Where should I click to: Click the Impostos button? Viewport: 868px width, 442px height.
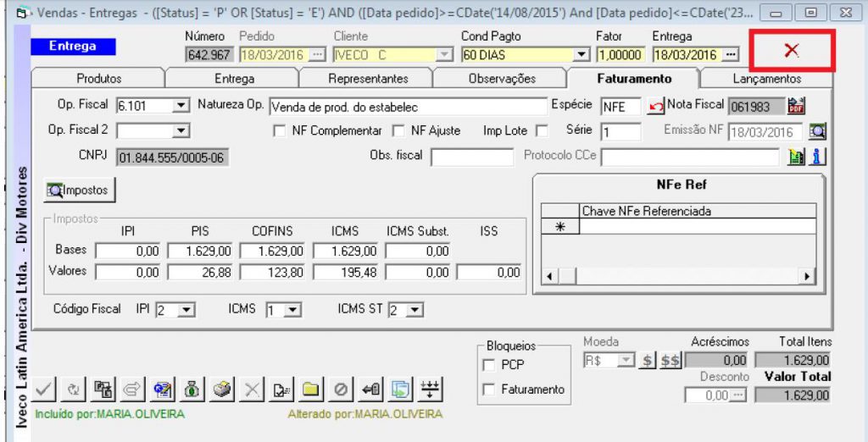pos(80,191)
